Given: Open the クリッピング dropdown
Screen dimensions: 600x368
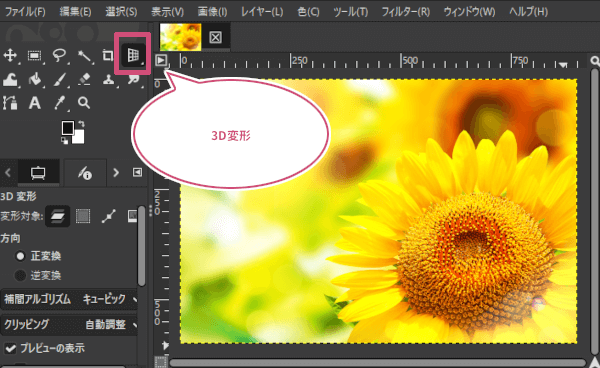Looking at the screenshot, I should [70, 324].
